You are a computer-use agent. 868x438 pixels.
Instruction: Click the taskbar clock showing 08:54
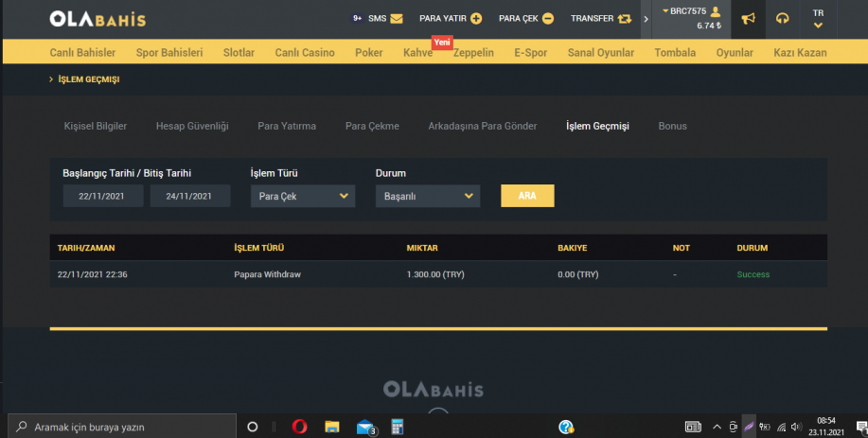(826, 427)
